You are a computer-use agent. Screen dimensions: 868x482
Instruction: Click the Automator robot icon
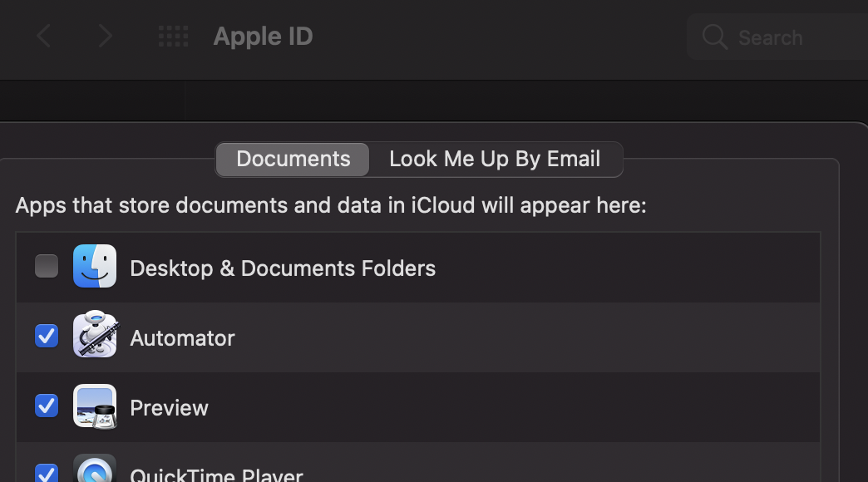coord(95,334)
